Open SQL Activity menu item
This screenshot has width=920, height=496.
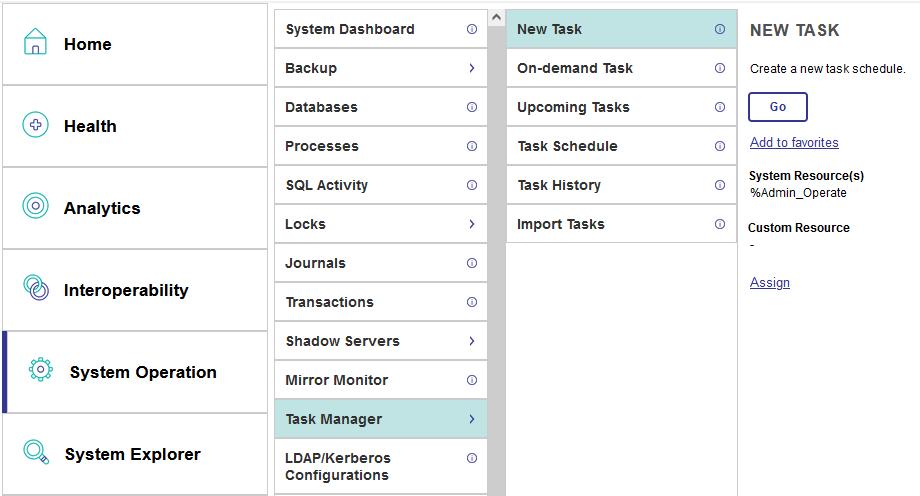(326, 185)
